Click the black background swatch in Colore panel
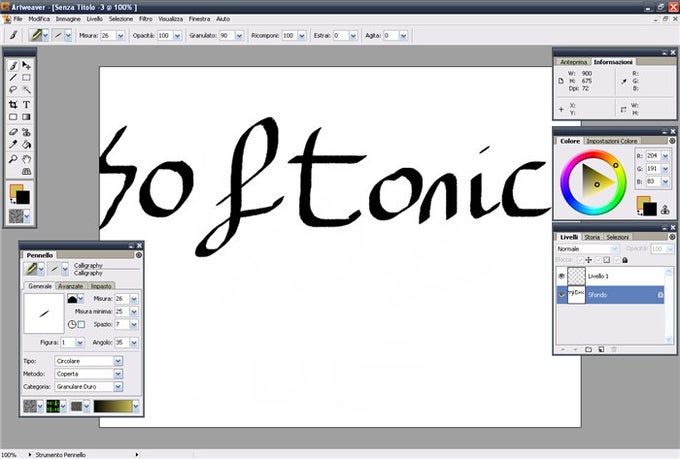 pos(650,209)
